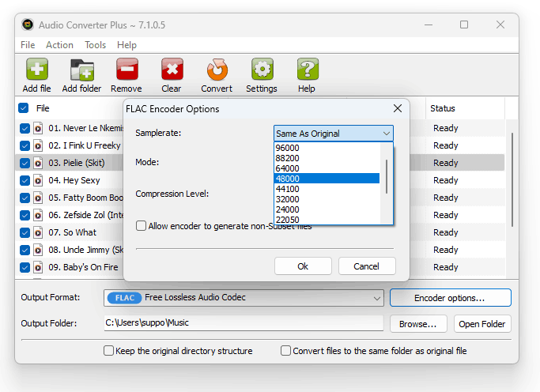Uncheck track 02. I Fink U Freeky
540x392 pixels.
pos(25,146)
